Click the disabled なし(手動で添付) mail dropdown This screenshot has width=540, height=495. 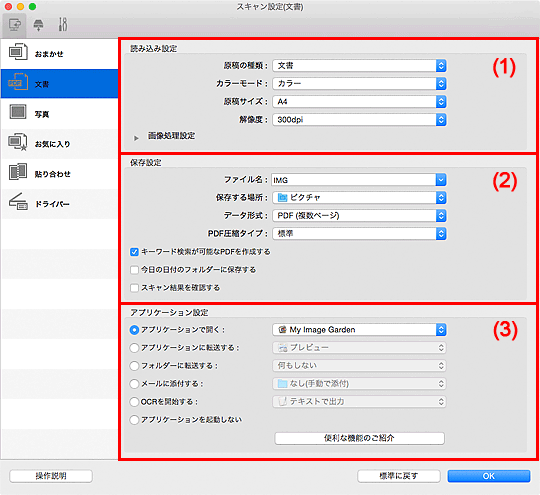(x=359, y=383)
